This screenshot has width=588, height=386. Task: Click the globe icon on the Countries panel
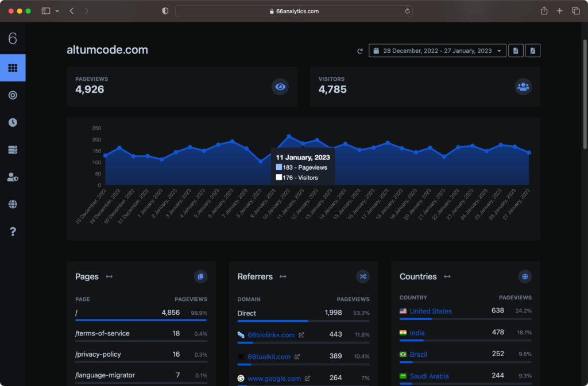[x=525, y=276]
